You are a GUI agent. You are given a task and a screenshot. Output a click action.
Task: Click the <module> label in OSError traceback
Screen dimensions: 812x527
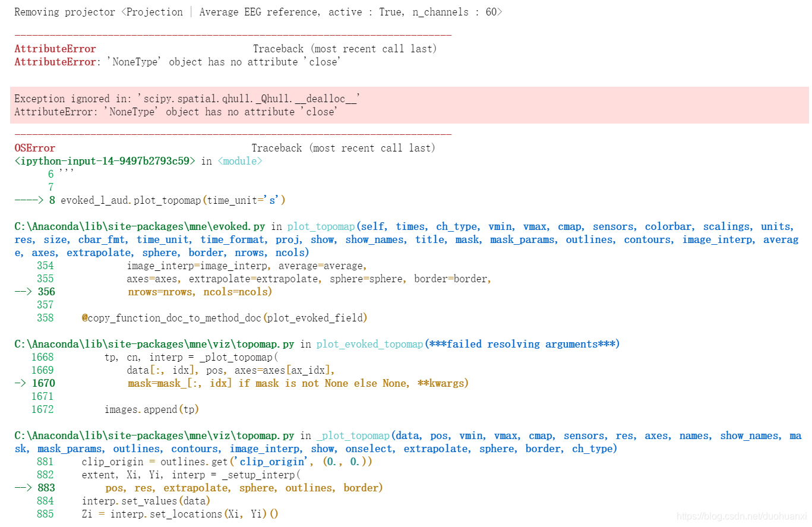(x=239, y=161)
